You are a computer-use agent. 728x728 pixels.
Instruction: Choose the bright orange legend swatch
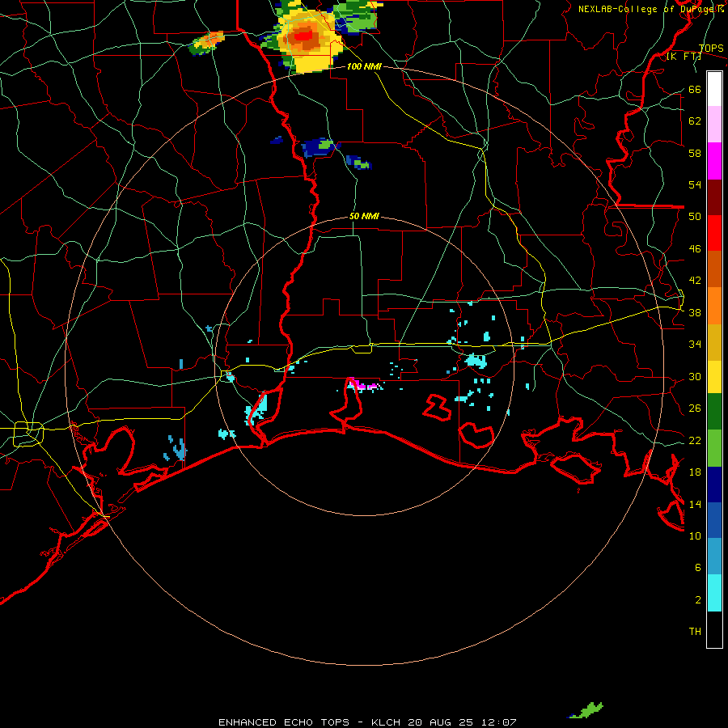point(714,306)
